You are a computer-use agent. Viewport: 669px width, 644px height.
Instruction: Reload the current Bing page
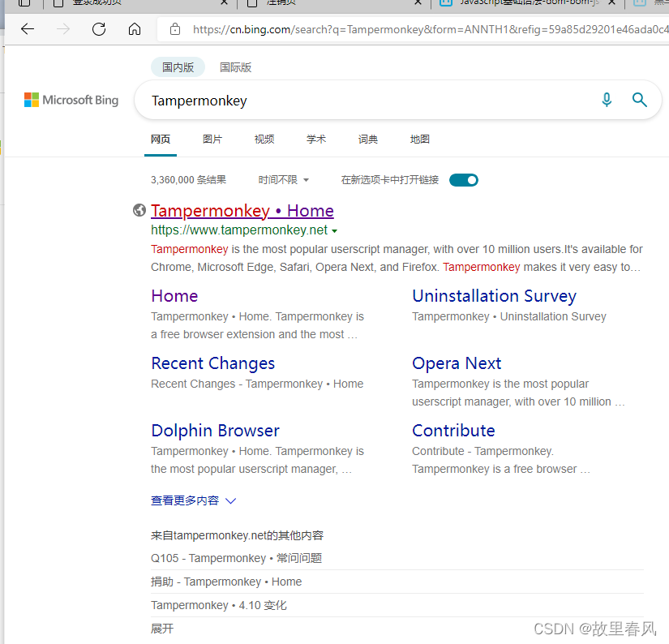pos(99,29)
